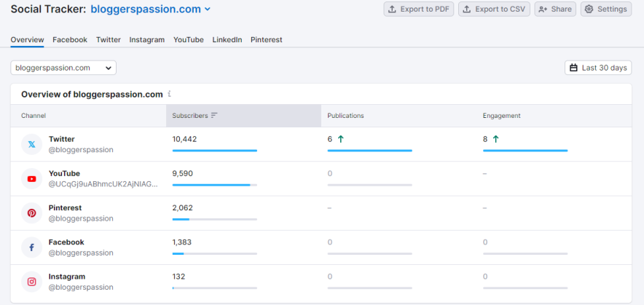Viewport: 644px width, 305px height.
Task: Click the Twitter engagement progress bar
Action: click(525, 151)
